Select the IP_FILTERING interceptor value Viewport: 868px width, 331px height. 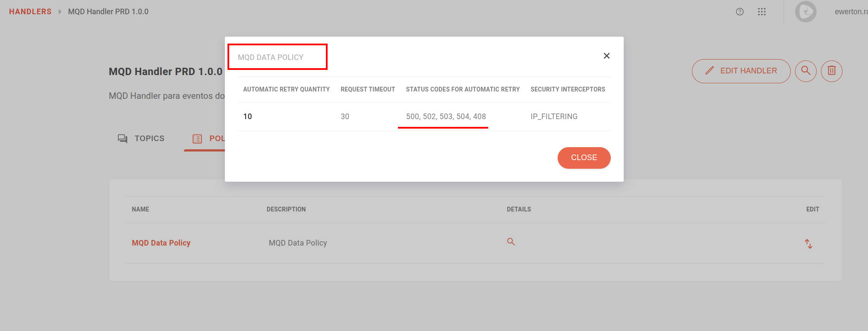tap(554, 117)
